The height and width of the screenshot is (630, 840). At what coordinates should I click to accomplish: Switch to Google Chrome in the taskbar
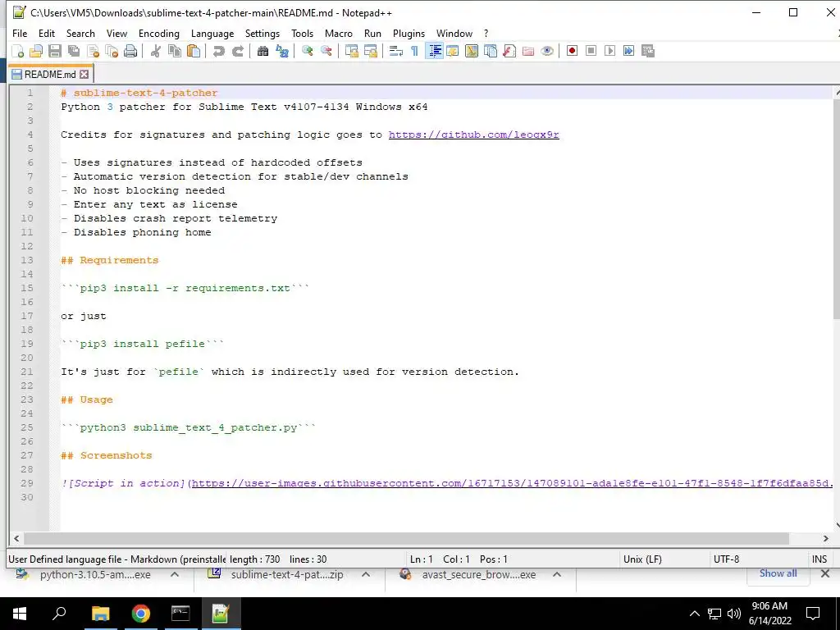click(x=141, y=614)
